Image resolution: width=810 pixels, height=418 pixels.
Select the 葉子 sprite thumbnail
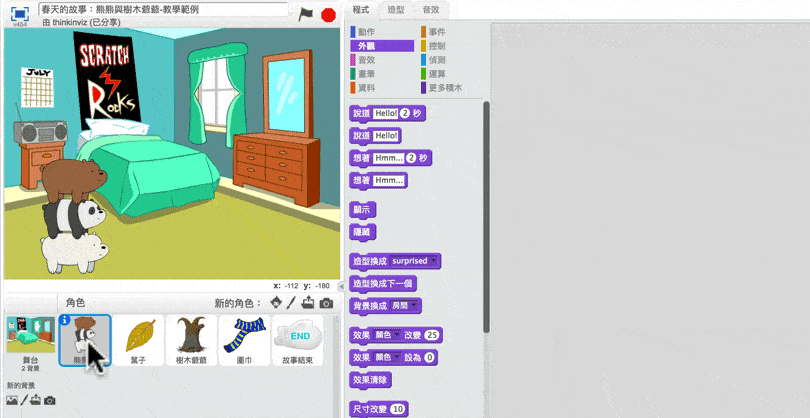click(x=138, y=340)
